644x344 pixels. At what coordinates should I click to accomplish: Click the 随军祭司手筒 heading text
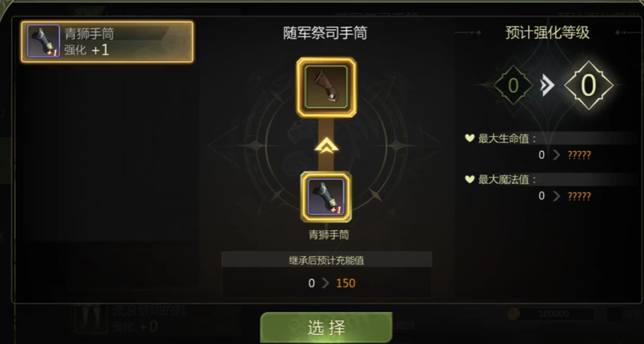[x=325, y=32]
